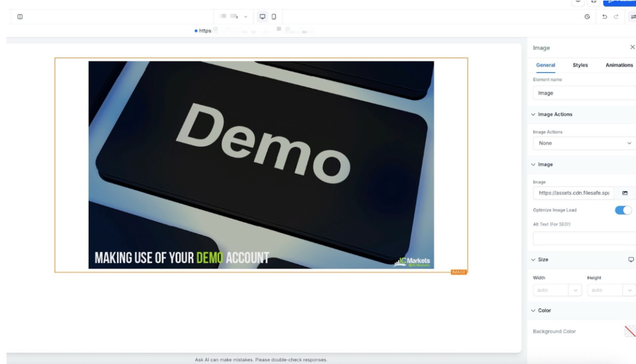This screenshot has height=364, width=636.
Task: Open the Image Actions None dropdown
Action: [584, 143]
